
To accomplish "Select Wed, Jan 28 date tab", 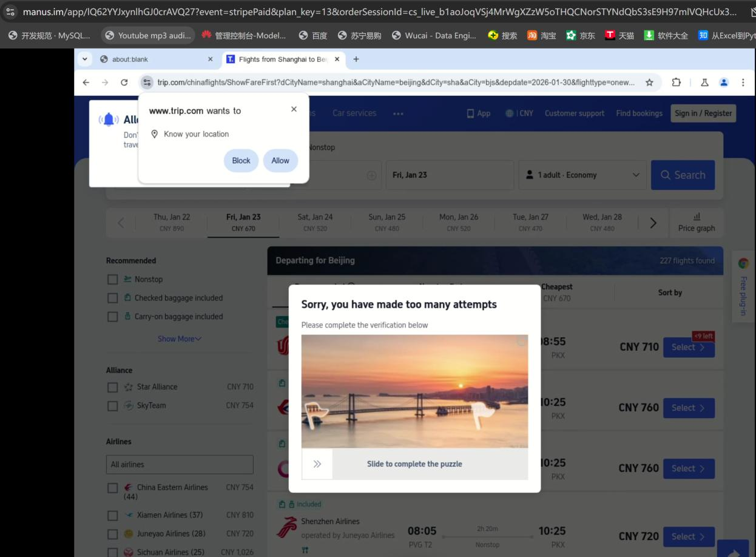I will coord(602,222).
